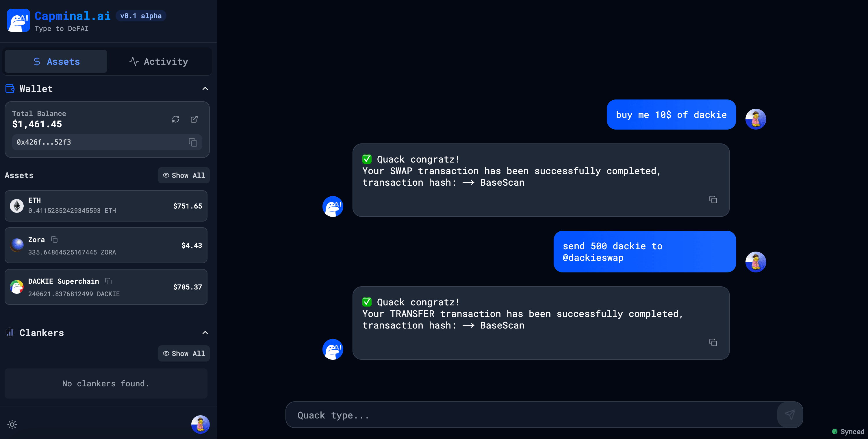The image size is (868, 439).
Task: Copy the wallet address 0x426f...52f3
Action: coord(193,142)
